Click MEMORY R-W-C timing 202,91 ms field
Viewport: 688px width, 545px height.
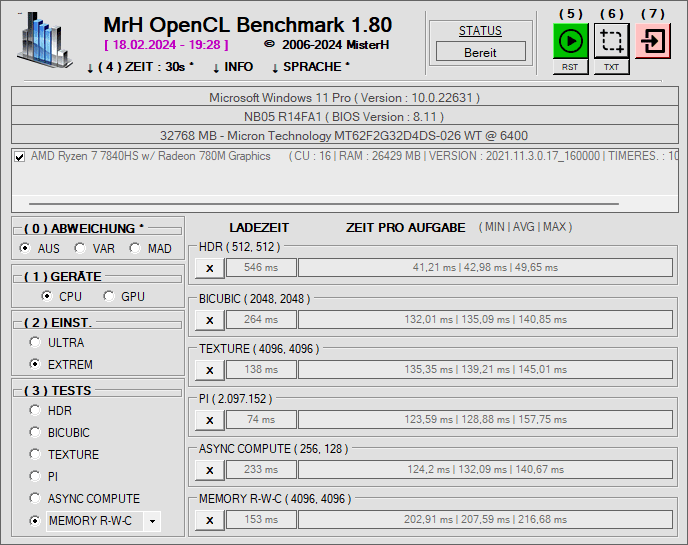tap(485, 519)
